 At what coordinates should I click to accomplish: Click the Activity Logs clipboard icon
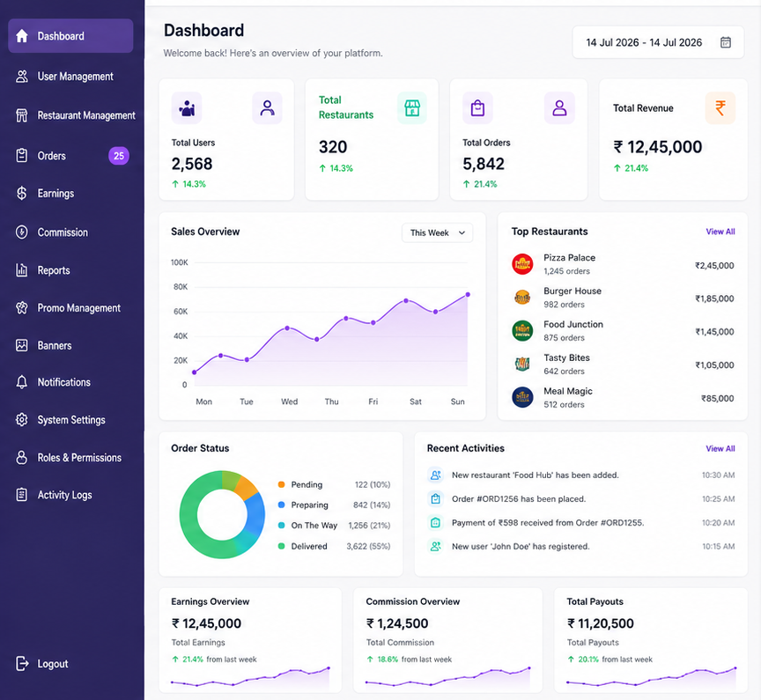22,495
